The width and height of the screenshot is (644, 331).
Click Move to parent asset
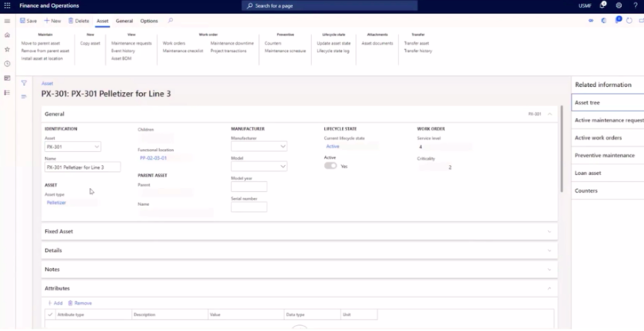(x=41, y=43)
